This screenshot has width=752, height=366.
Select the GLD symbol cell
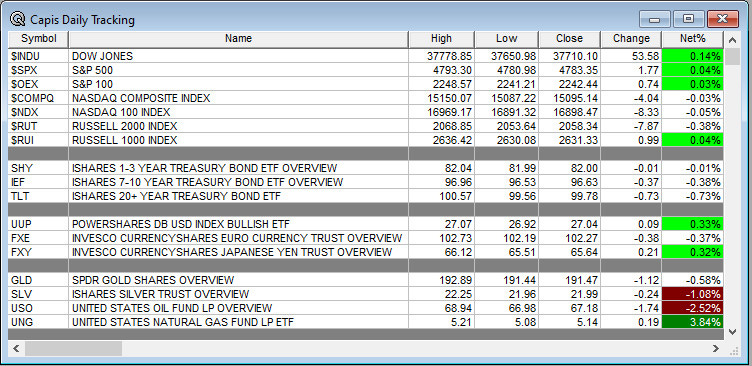[x=38, y=280]
